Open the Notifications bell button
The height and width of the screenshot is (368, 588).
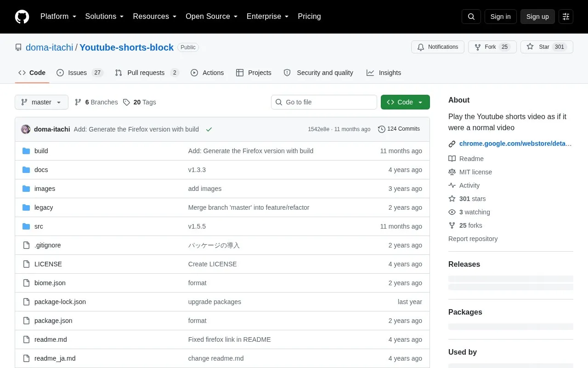click(x=438, y=47)
